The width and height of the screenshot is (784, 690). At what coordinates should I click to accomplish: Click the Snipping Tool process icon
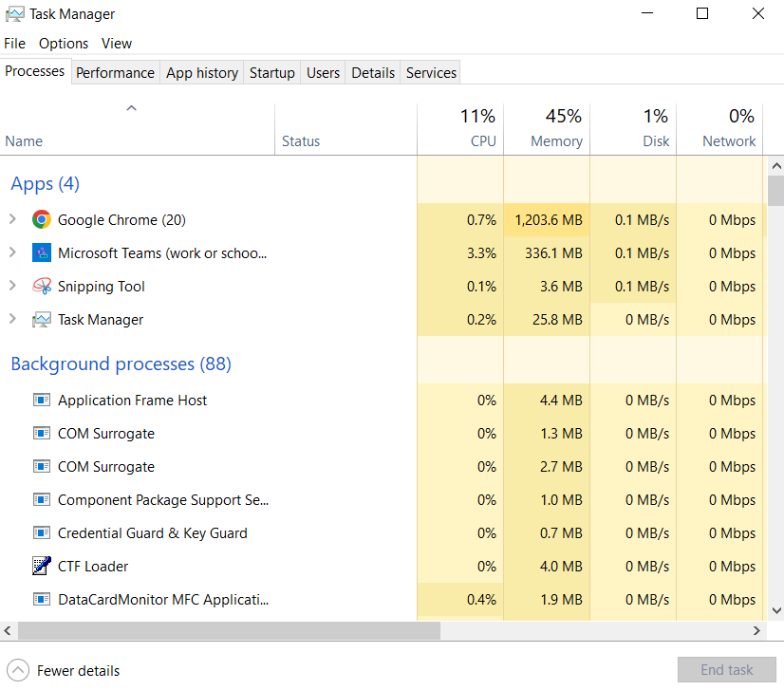coord(42,286)
